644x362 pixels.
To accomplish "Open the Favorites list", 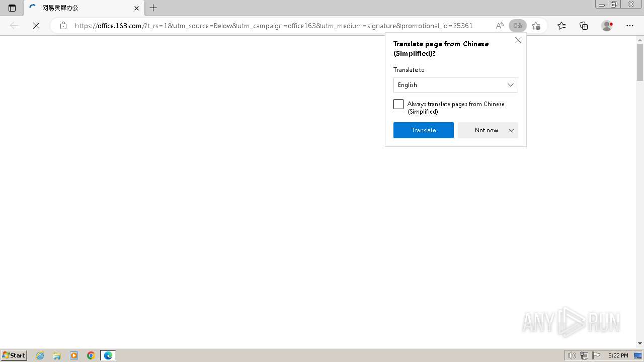I will click(x=561, y=26).
